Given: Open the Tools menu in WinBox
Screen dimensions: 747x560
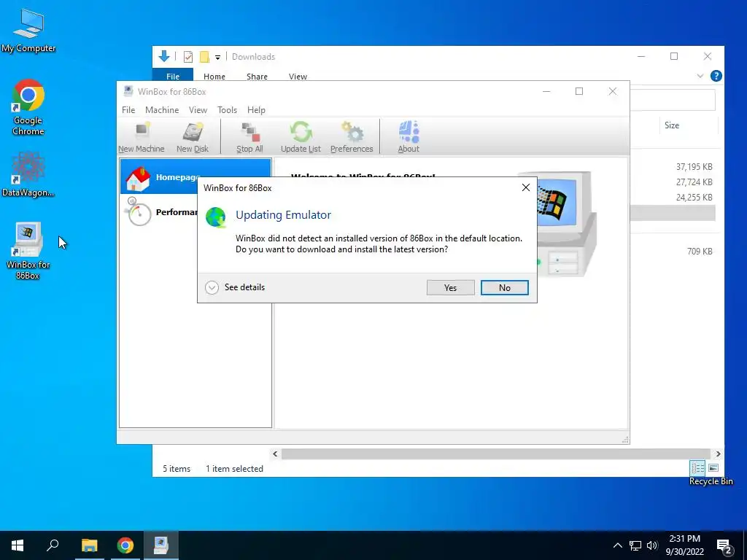Looking at the screenshot, I should [228, 110].
